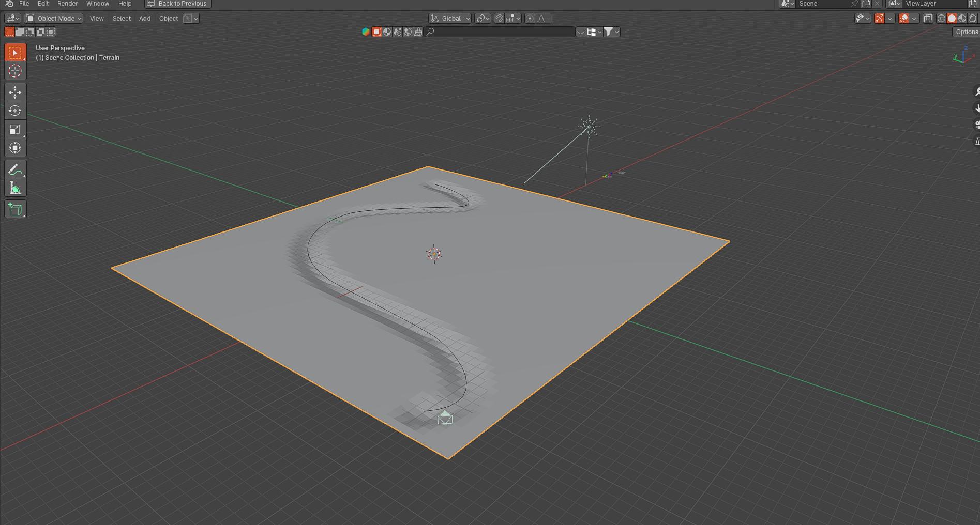This screenshot has width=980, height=525.
Task: Click the Z axis on navigation gizmo
Action: click(966, 48)
